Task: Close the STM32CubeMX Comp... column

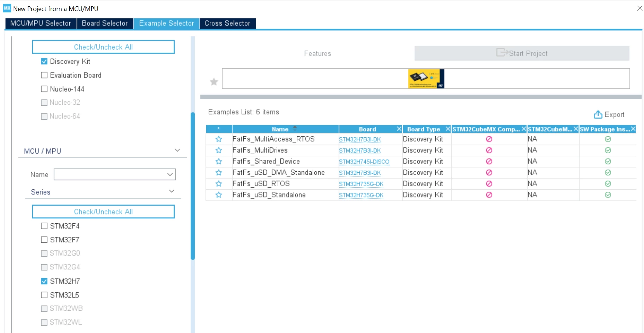Action: pyautogui.click(x=524, y=129)
